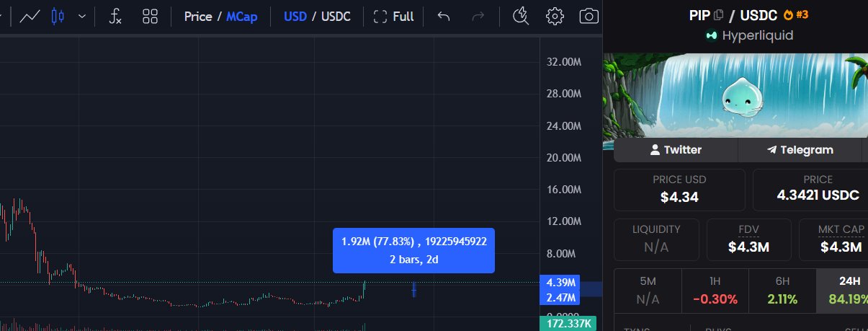Select the 6H timeframe tab
Screen dimensions: 868x331
pos(782,291)
